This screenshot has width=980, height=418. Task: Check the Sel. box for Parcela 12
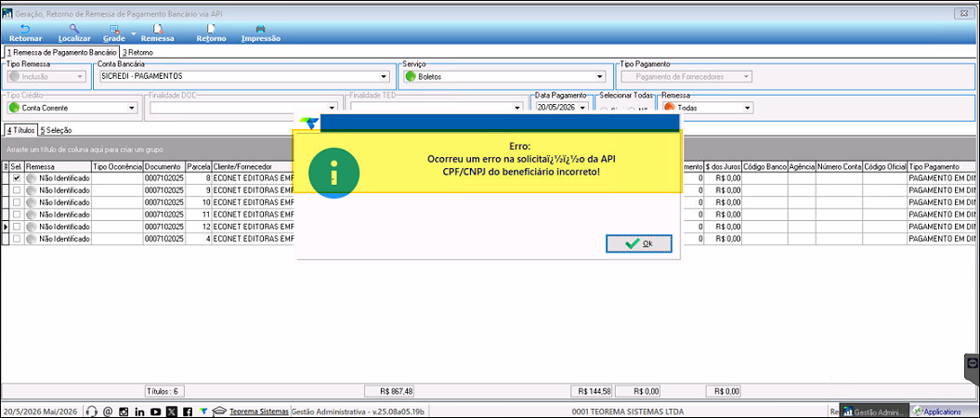tap(16, 227)
